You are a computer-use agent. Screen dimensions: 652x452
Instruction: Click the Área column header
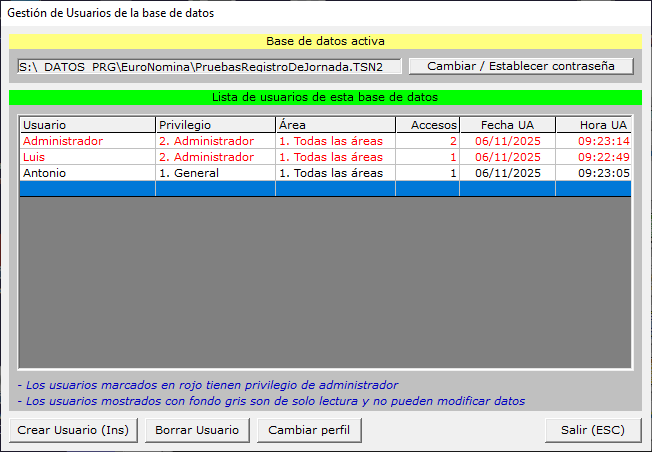(335, 125)
